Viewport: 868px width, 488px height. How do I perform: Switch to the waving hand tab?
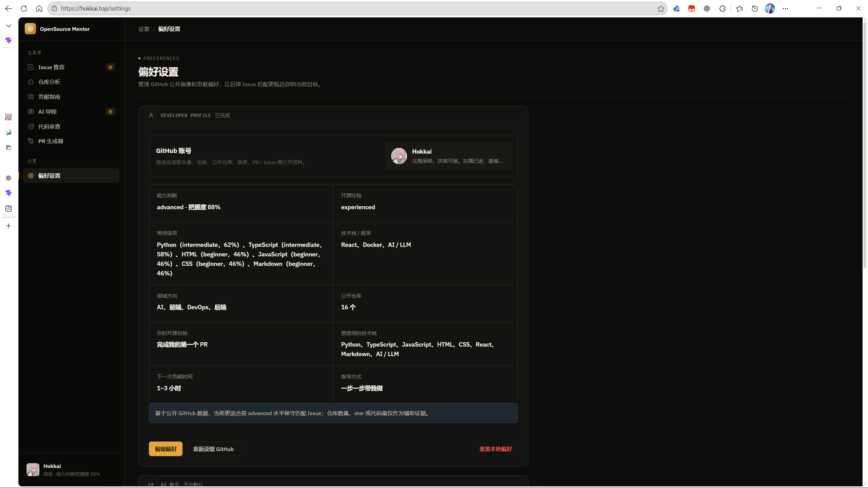(8, 148)
